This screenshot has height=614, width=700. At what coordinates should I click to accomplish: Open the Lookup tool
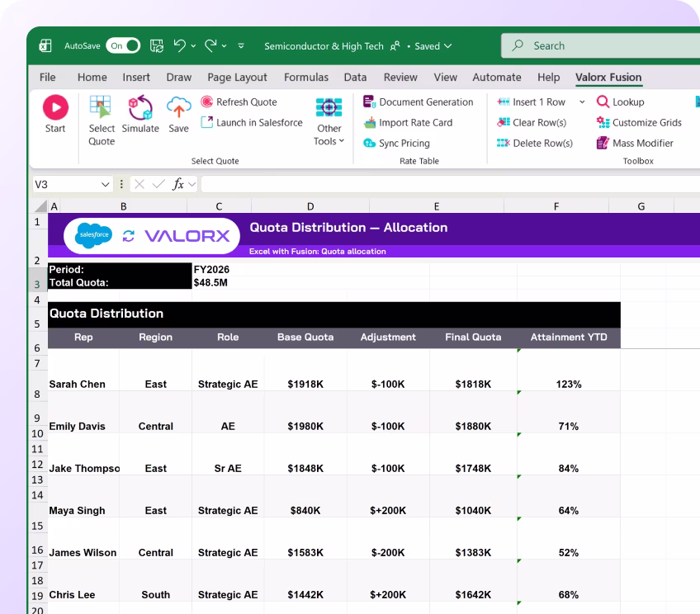620,102
